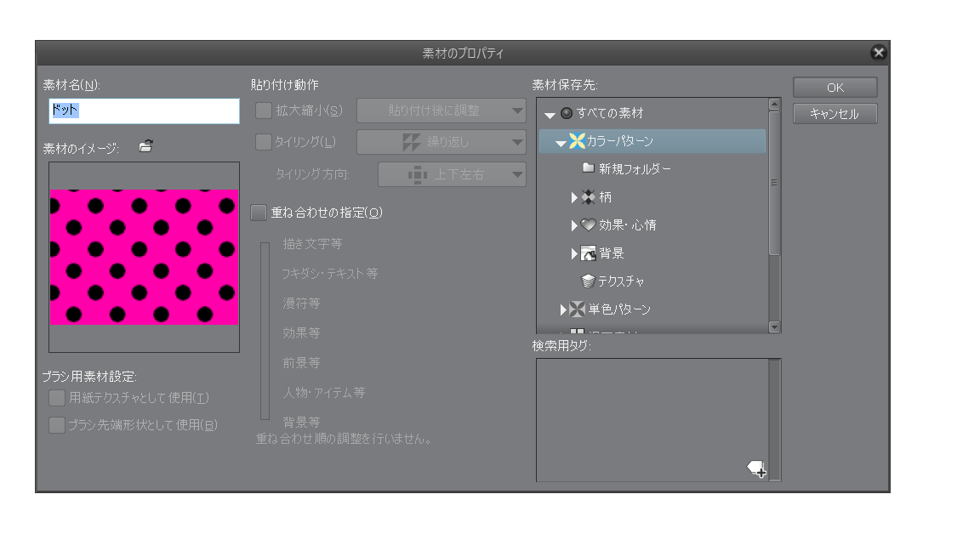Click the 効果等 overlay label
Image resolution: width=980 pixels, height=551 pixels.
point(301,333)
